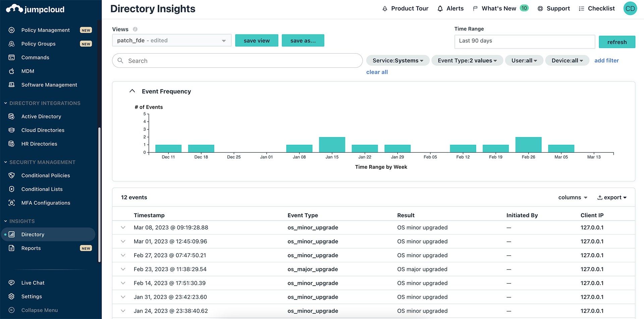The height and width of the screenshot is (319, 644).
Task: Open the Checklist icon in header
Action: 582,9
